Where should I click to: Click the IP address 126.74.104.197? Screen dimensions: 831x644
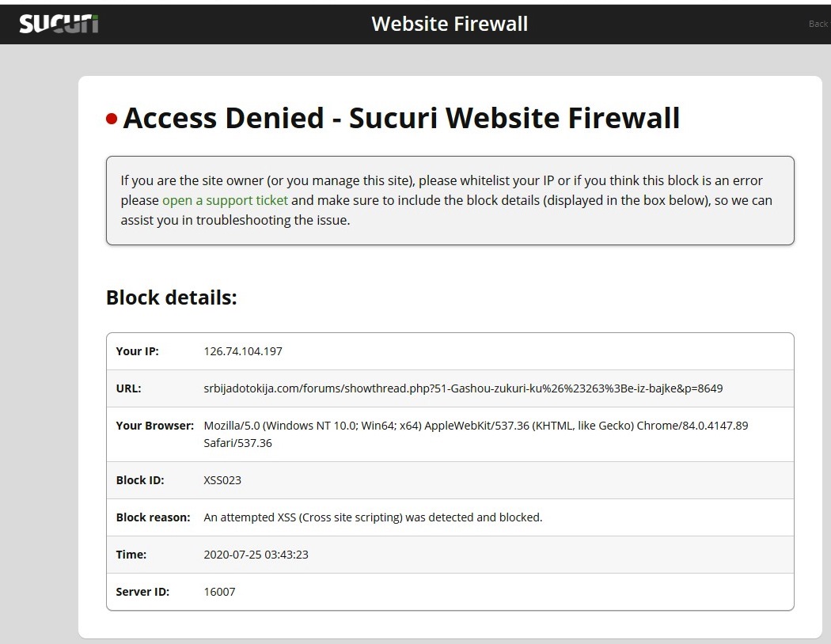click(x=243, y=351)
